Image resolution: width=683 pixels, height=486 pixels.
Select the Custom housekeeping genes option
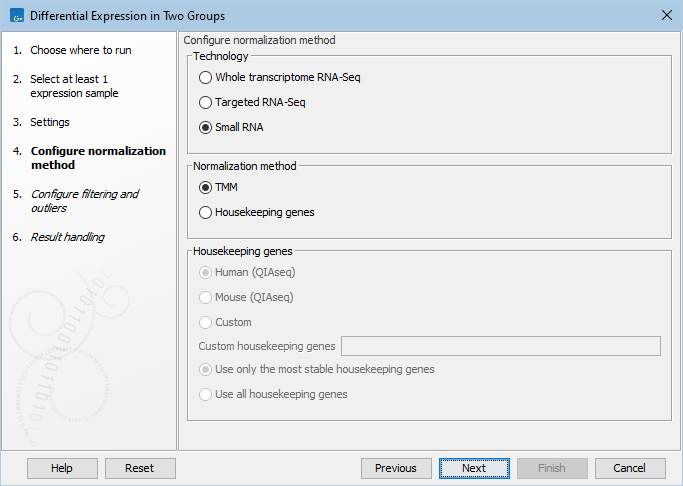(x=206, y=322)
